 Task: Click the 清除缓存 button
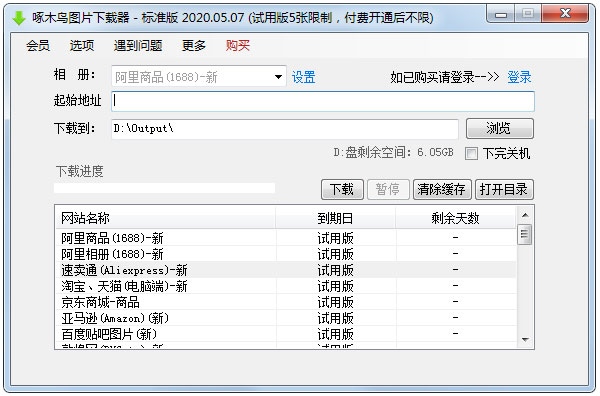[x=442, y=190]
